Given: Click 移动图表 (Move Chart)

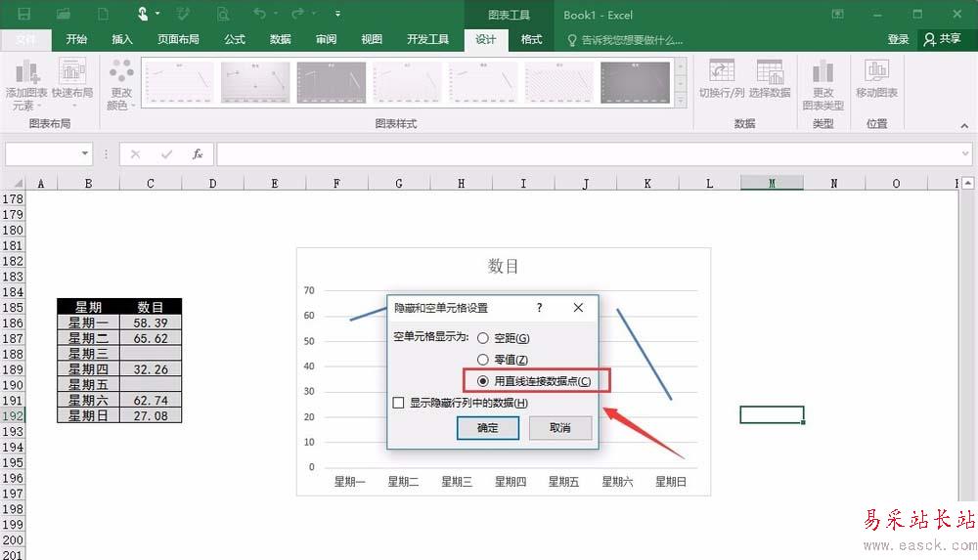Looking at the screenshot, I should click(877, 79).
